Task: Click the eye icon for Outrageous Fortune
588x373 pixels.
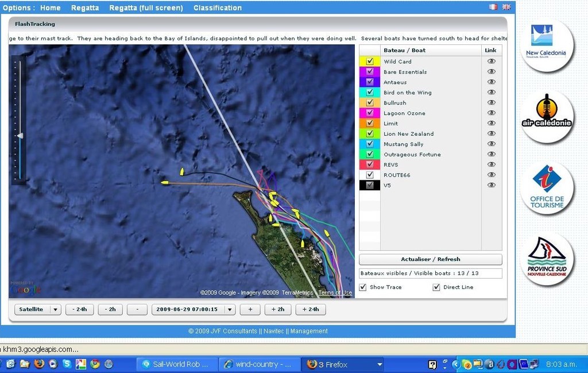Action: pos(492,154)
